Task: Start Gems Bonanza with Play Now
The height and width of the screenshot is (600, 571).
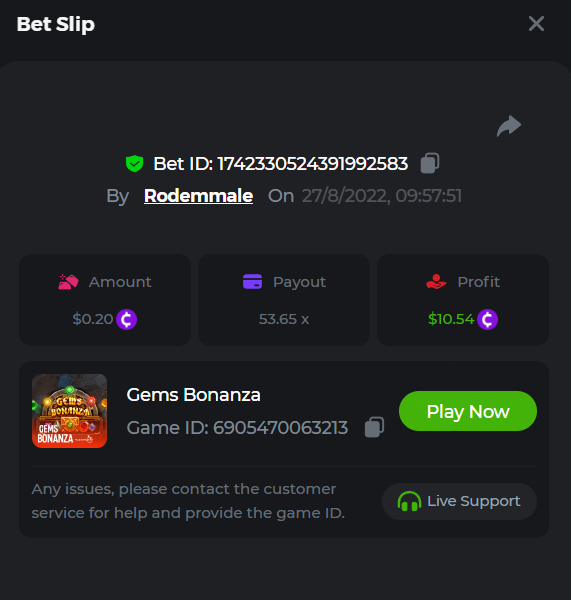Action: tap(468, 411)
